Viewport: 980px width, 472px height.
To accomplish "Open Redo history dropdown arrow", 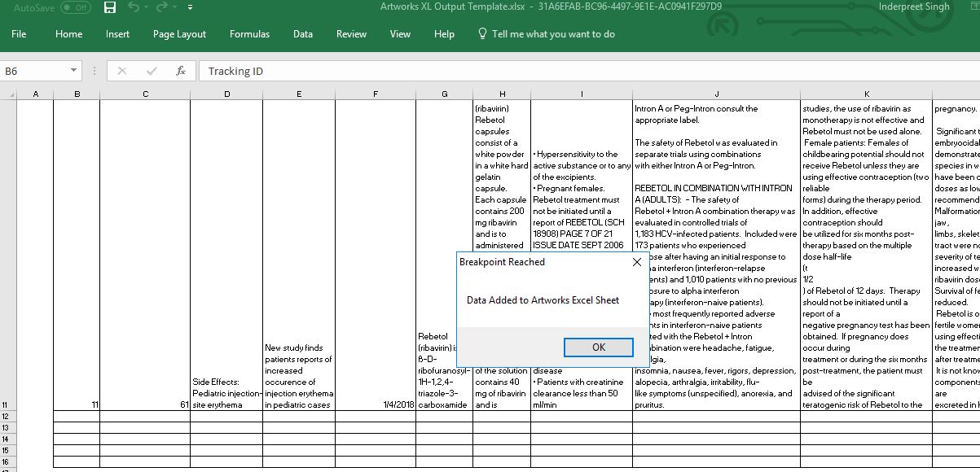I will click(x=175, y=7).
